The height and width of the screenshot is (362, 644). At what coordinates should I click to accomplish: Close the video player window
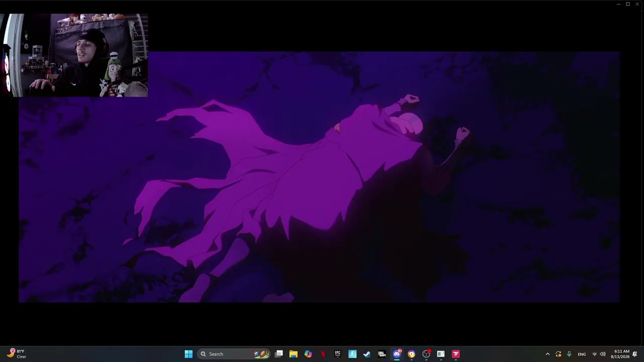[x=637, y=4]
